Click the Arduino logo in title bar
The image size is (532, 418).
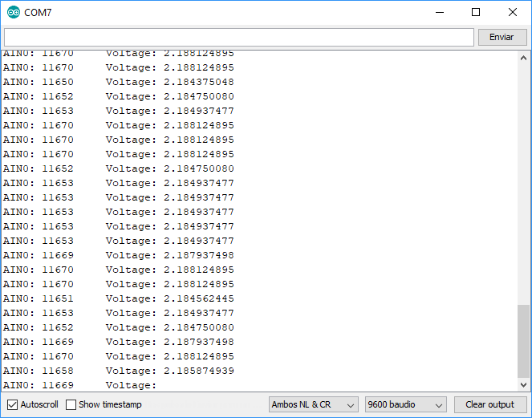point(13,12)
